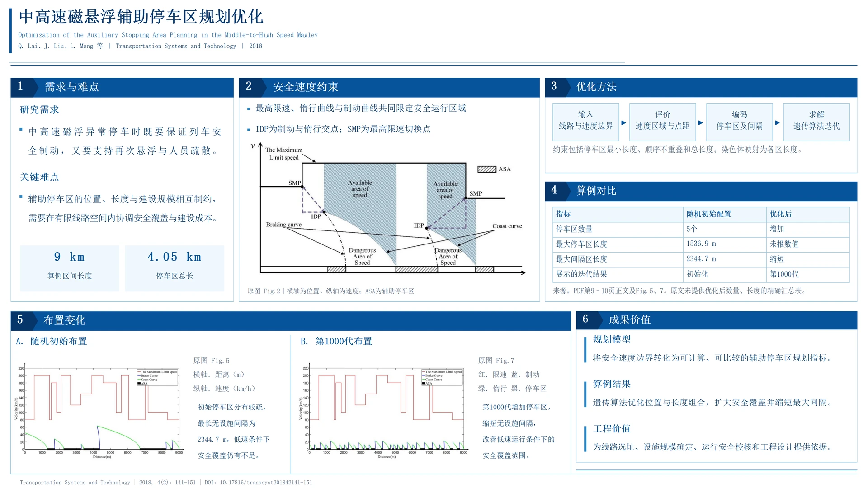Click the "原图 Fig.5" label
Screen dimensions: 868x488
click(211, 361)
